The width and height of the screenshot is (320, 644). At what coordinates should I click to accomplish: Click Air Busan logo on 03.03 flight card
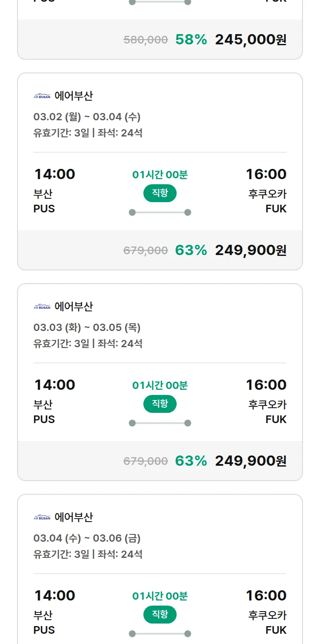pos(42,307)
